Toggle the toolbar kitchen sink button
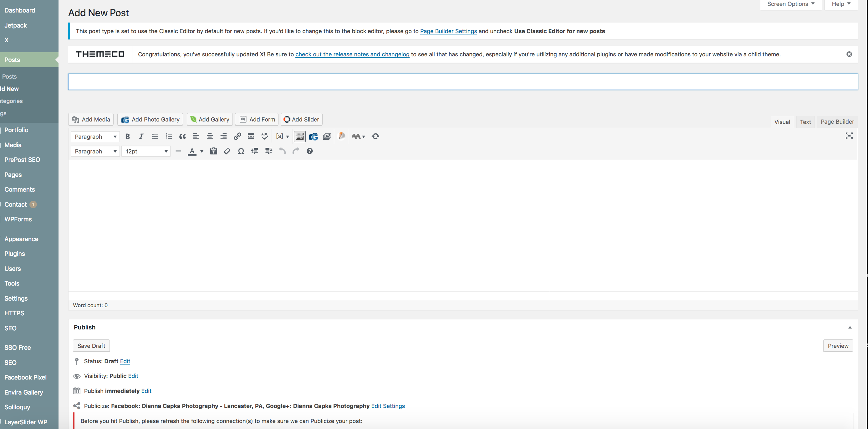The width and height of the screenshot is (868, 429). (299, 137)
